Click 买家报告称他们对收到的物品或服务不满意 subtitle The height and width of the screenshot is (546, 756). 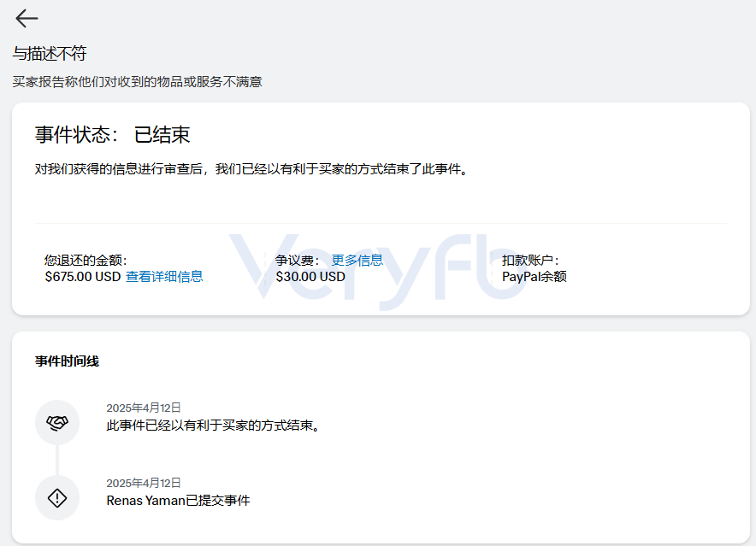point(138,82)
